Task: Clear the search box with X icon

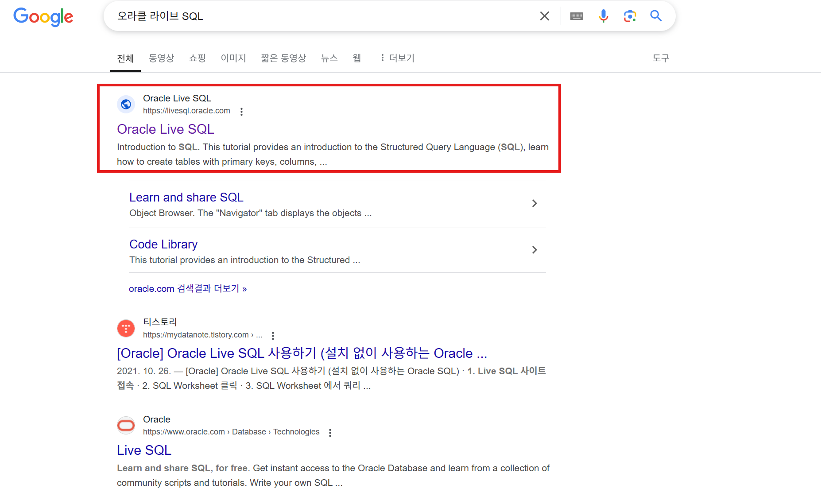Action: [x=545, y=16]
